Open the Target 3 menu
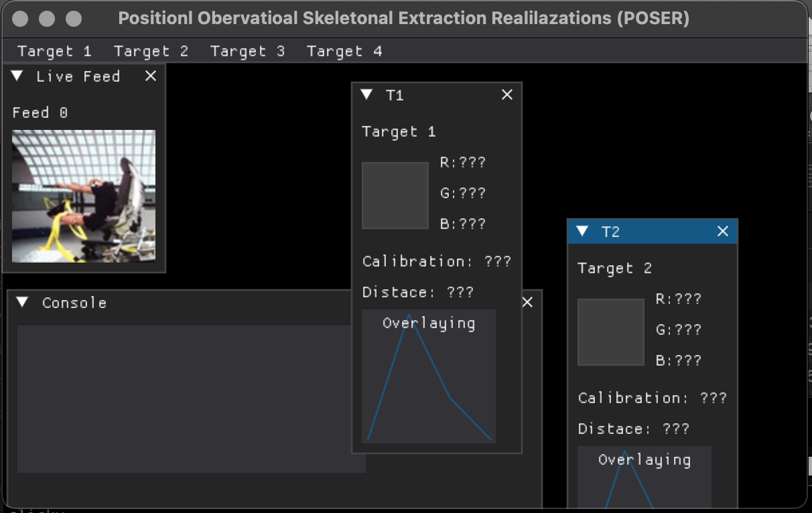Image resolution: width=812 pixels, height=513 pixels. pos(247,52)
